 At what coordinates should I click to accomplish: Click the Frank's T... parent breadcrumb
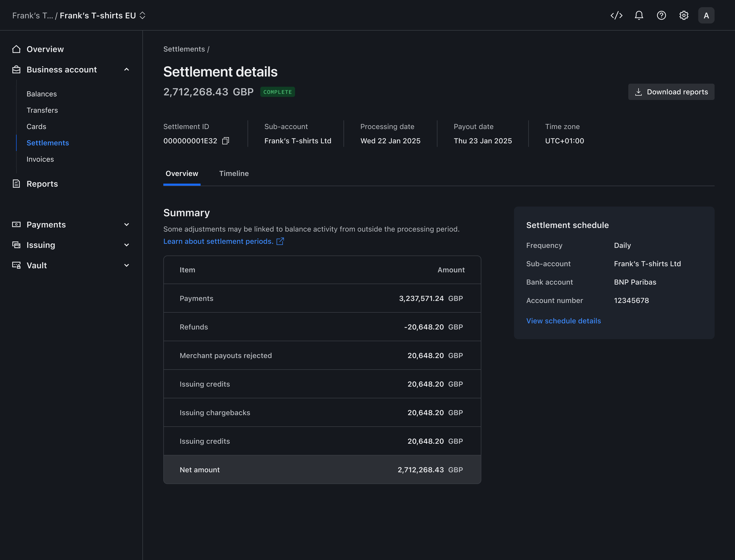click(32, 15)
